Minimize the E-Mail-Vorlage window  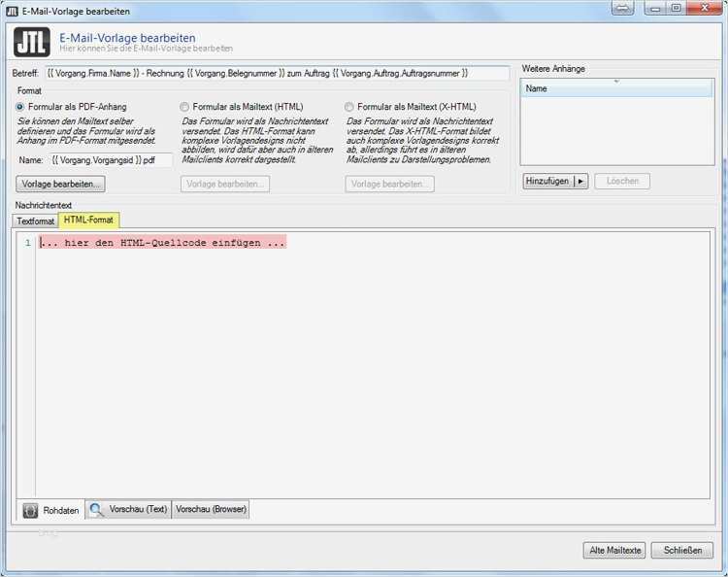[x=655, y=8]
